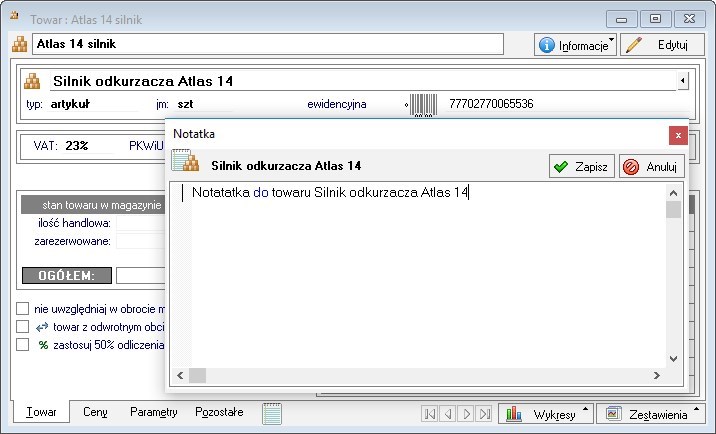The width and height of the screenshot is (716, 434).
Task: Click the boxes icon beside Atlas 14 silnik field
Action: click(x=20, y=44)
